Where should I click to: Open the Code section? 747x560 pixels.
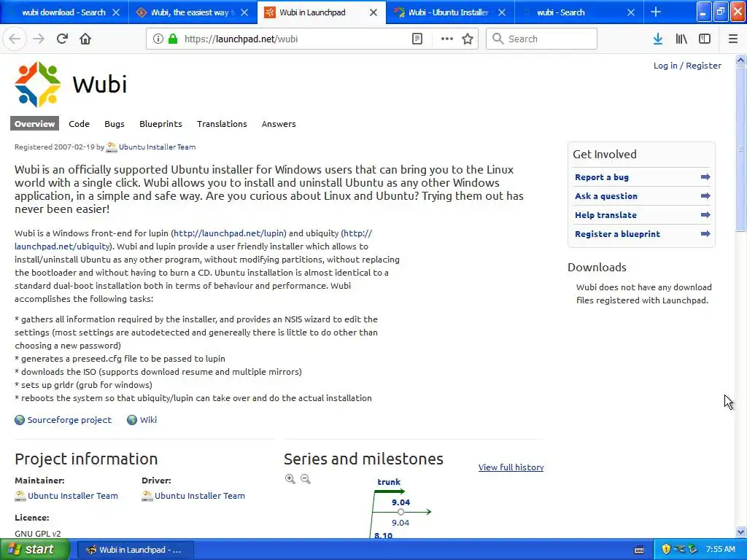click(x=79, y=124)
